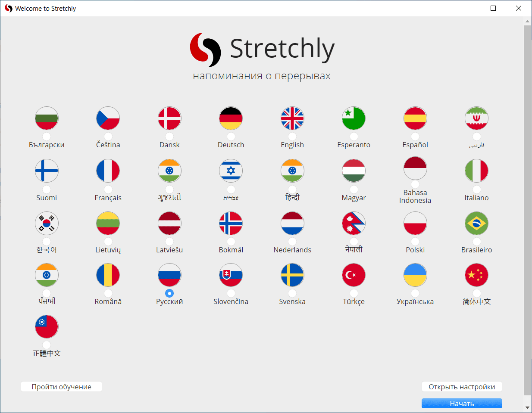Click the Română language label
Image resolution: width=532 pixels, height=413 pixels.
[x=108, y=301]
